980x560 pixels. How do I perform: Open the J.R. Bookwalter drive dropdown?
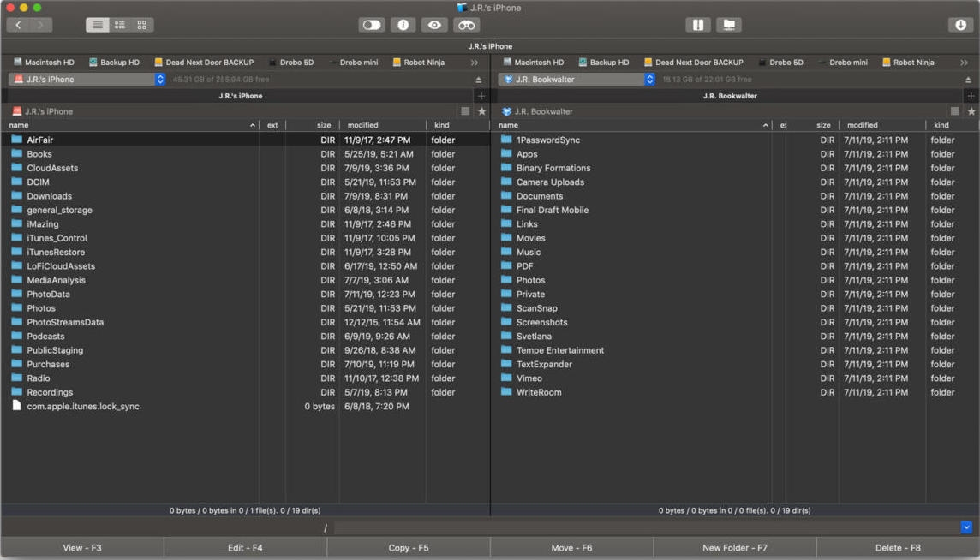577,80
